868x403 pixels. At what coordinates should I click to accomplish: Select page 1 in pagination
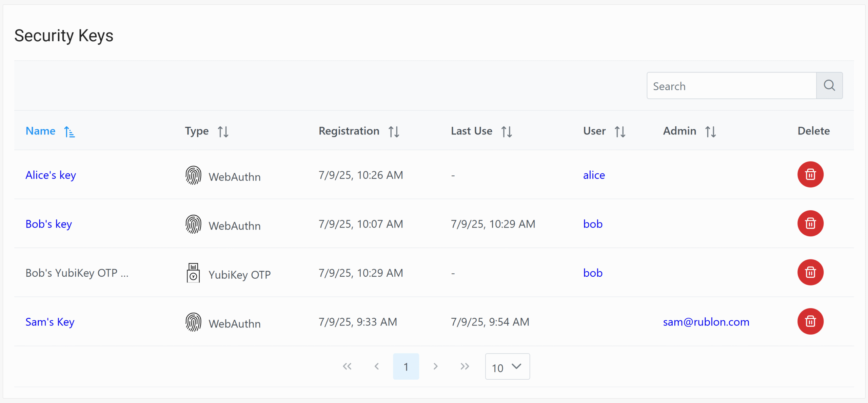pos(406,366)
